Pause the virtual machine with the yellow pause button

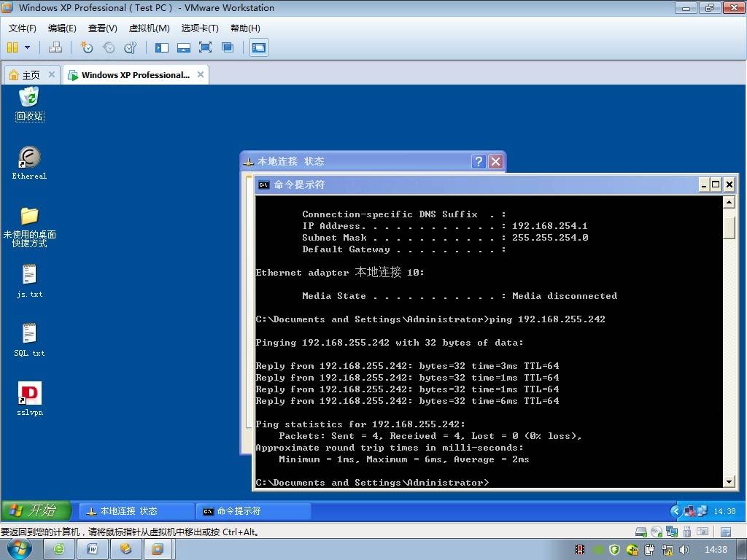pos(12,47)
